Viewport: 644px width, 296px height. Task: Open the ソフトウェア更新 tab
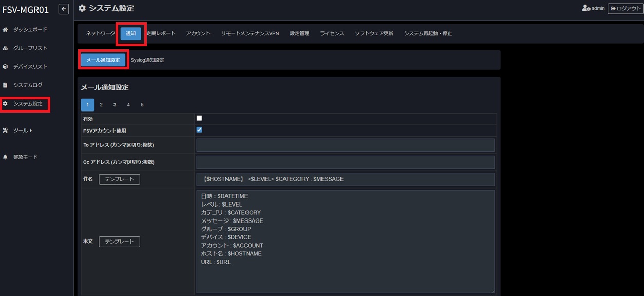click(x=374, y=33)
